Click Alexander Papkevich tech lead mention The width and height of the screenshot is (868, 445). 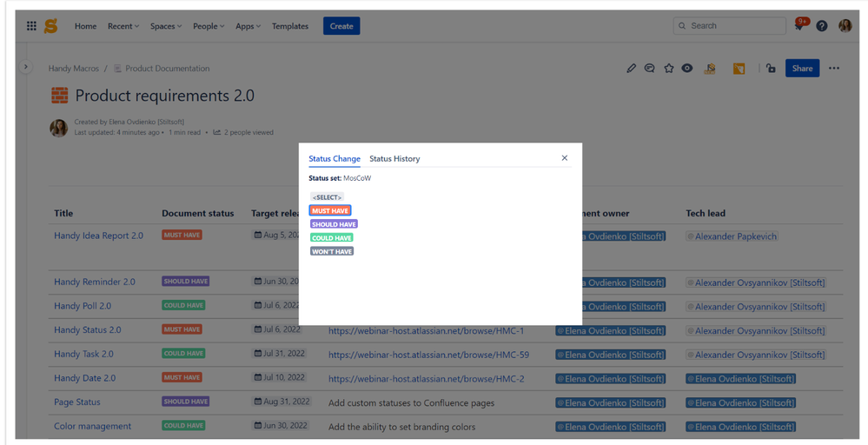732,236
